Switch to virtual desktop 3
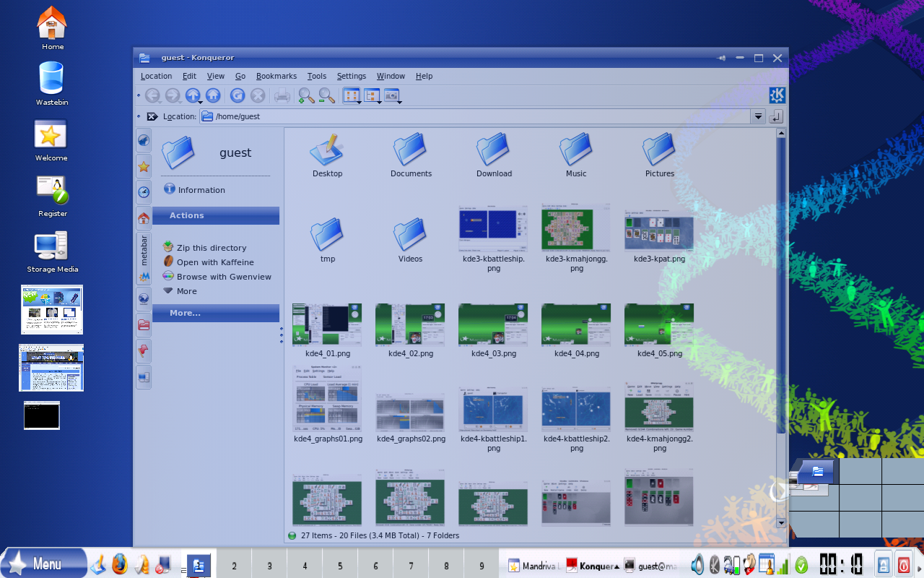The width and height of the screenshot is (924, 578). click(x=269, y=566)
